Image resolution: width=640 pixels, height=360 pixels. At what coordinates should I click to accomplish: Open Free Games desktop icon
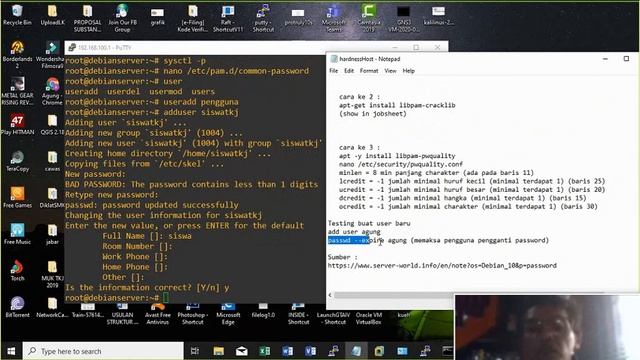(17, 197)
